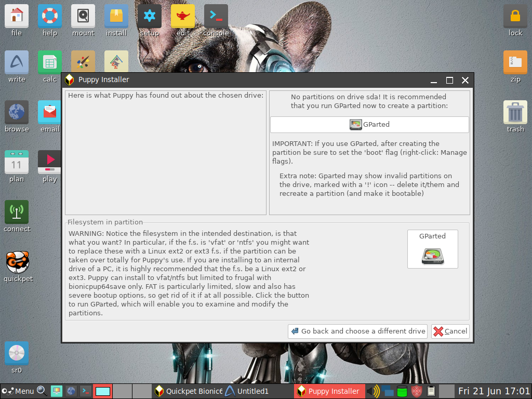
Task: Open the taskbar terminal icon
Action: [x=86, y=391]
